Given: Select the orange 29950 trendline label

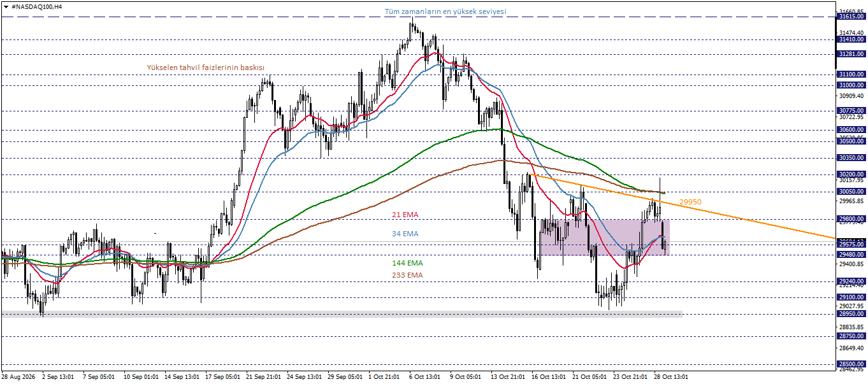Looking at the screenshot, I should [690, 202].
